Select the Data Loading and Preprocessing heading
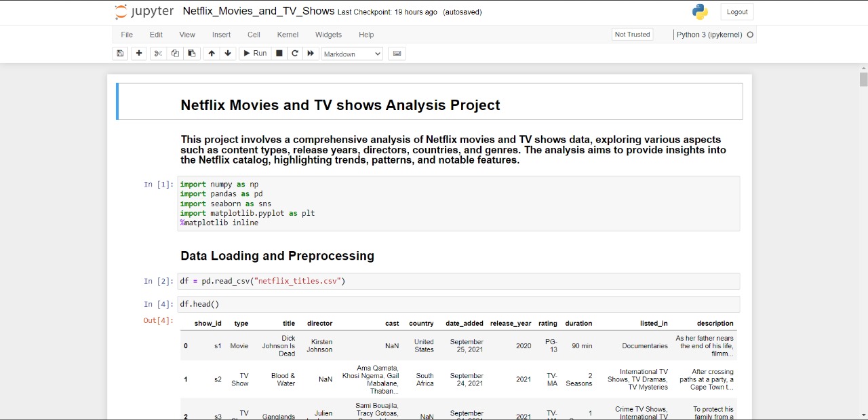 277,256
